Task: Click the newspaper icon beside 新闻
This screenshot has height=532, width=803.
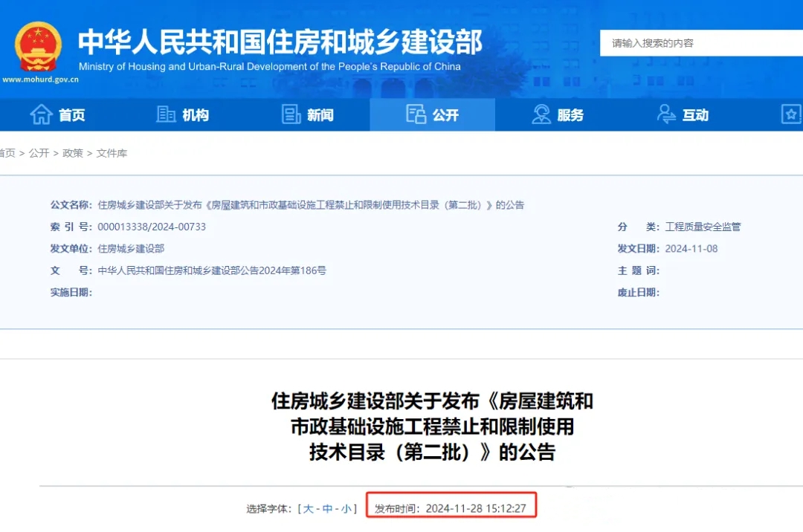Action: click(x=291, y=114)
